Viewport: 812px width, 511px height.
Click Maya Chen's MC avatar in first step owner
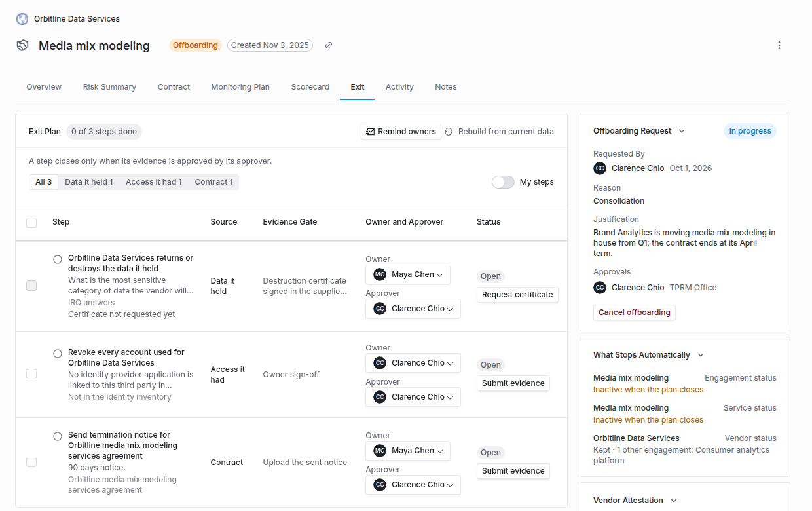tap(380, 274)
